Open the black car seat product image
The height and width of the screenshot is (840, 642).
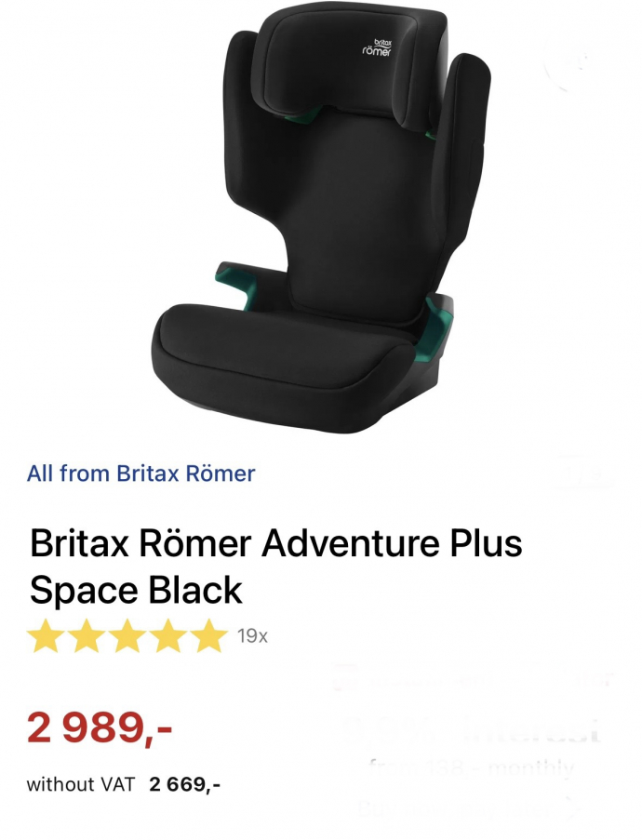pos(320,220)
